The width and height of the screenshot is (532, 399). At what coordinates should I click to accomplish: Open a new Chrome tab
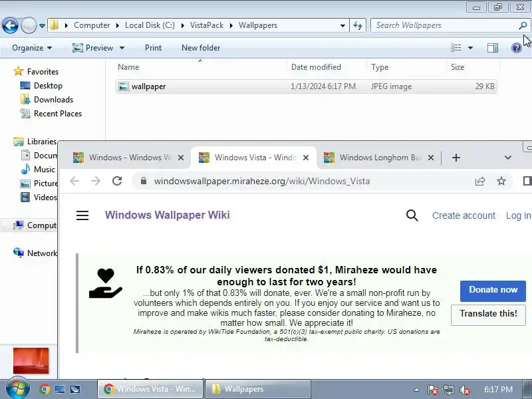click(456, 158)
